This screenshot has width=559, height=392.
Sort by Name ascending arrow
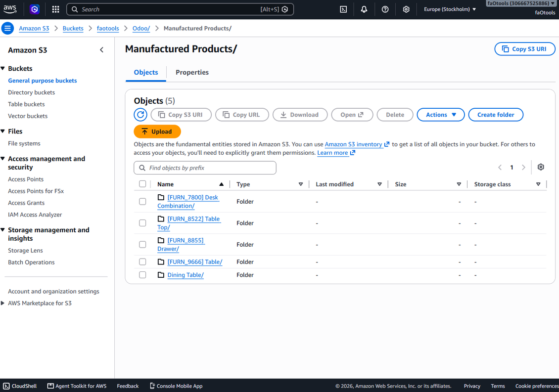(x=222, y=184)
